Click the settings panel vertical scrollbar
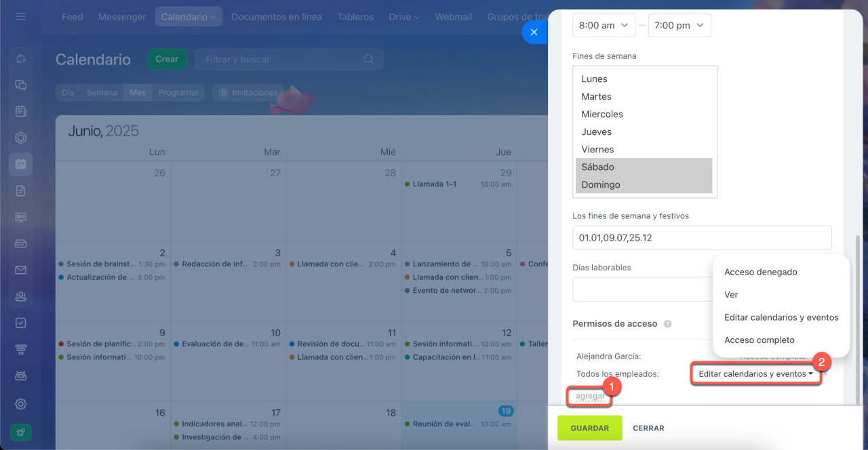Screen dimensions: 868x450 click(x=859, y=319)
